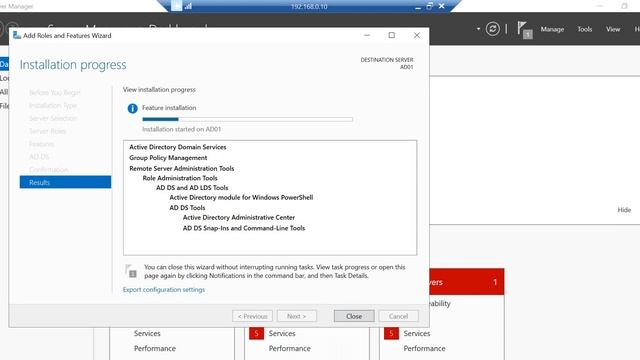Select the Results step in wizard sidebar
640x360 pixels.
(65, 182)
